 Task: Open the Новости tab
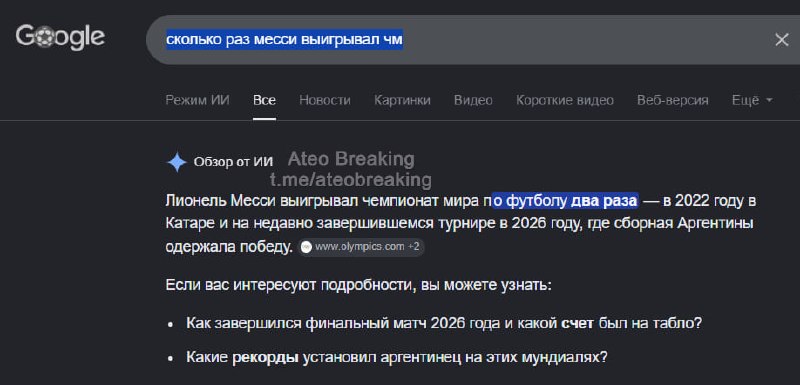tap(324, 100)
